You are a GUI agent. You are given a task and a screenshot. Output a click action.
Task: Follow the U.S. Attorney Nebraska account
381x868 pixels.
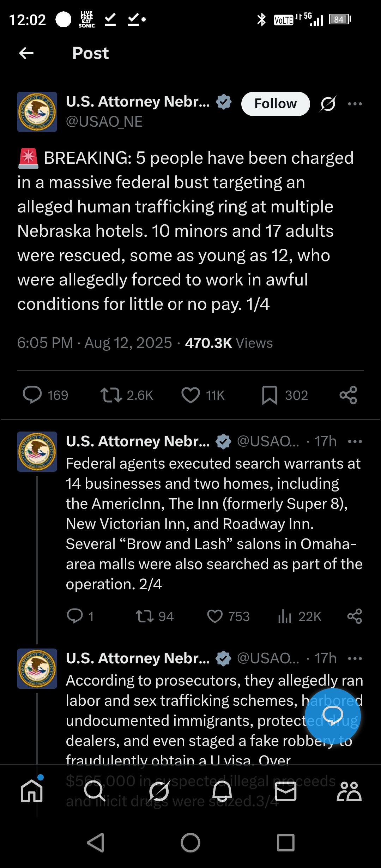coord(275,104)
